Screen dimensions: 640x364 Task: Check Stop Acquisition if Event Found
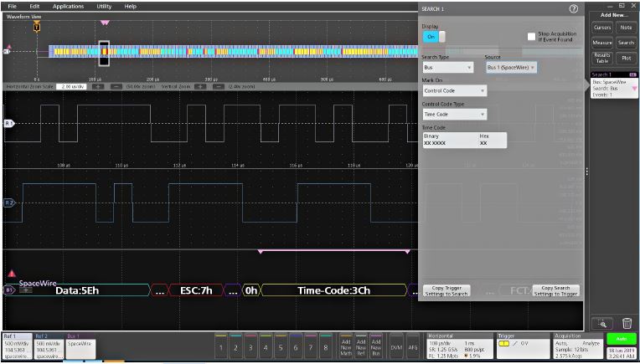(x=531, y=37)
